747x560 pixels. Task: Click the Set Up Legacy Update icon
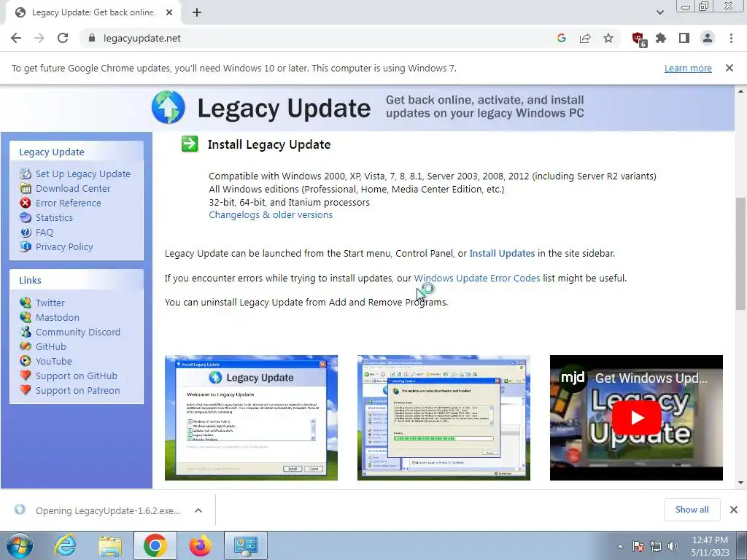(26, 174)
